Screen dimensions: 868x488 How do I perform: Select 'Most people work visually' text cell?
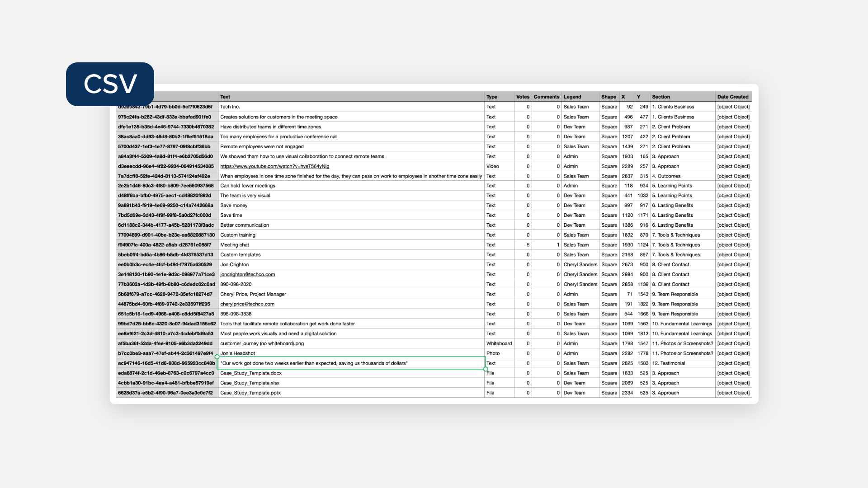click(351, 334)
